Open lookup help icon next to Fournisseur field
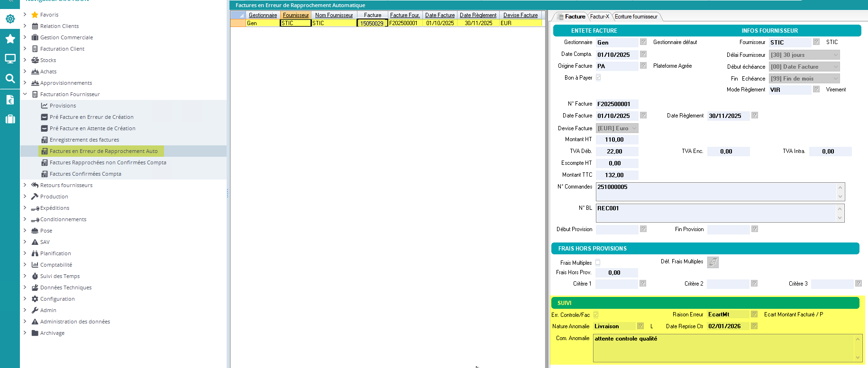This screenshot has height=368, width=868. (816, 42)
